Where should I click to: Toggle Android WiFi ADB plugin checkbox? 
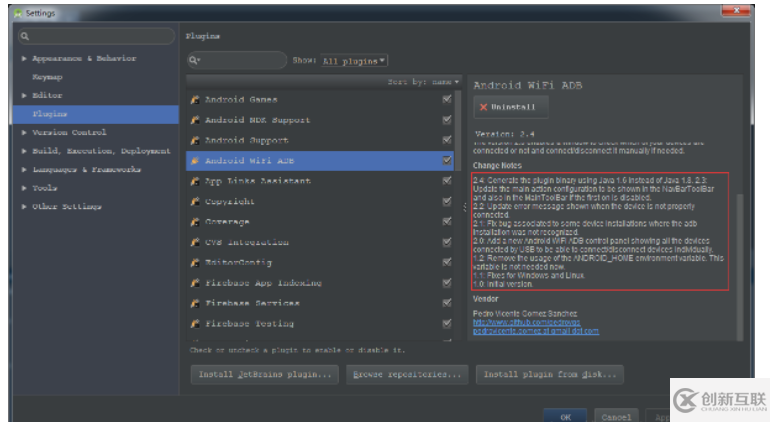point(447,160)
